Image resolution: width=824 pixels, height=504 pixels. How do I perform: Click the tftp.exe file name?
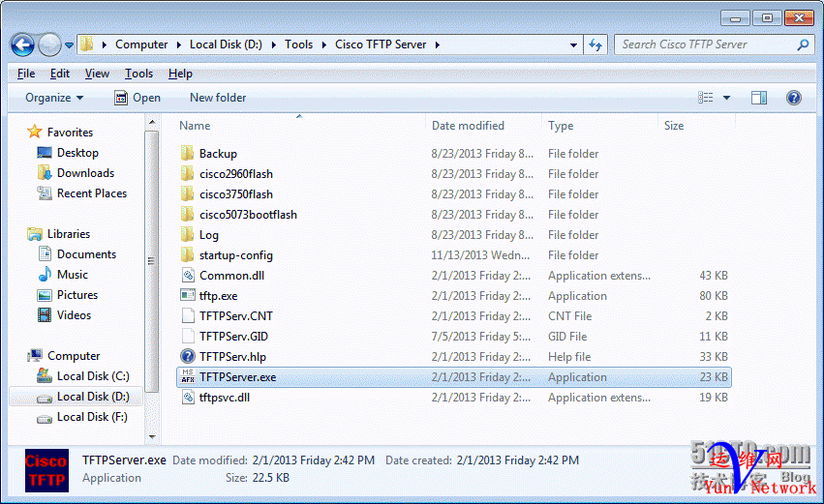click(x=218, y=296)
